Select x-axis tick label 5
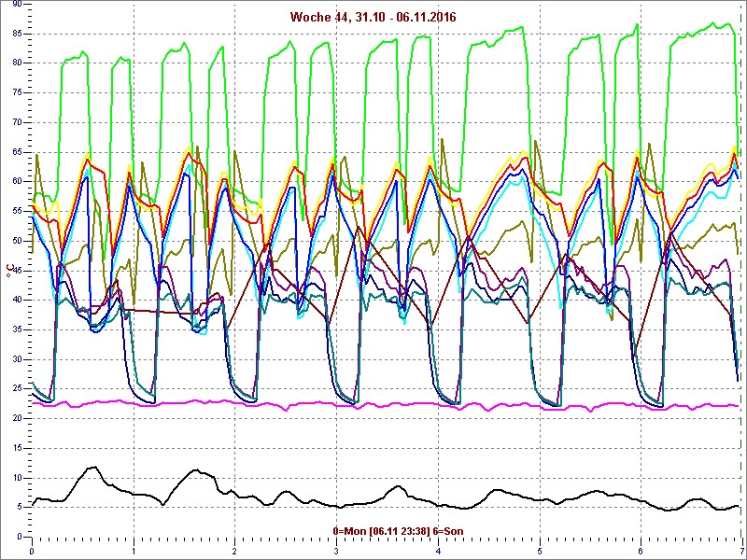Screen dimensions: 747x560 539,551
